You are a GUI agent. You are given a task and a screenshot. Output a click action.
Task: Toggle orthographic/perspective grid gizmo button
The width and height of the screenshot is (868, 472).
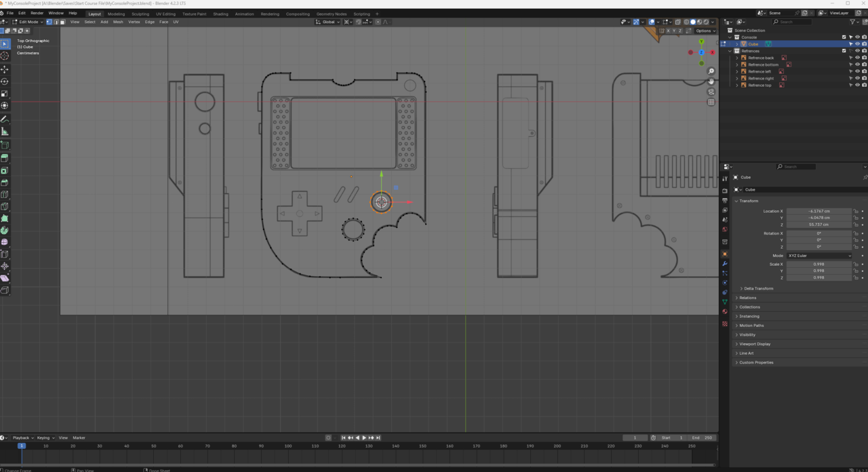(x=711, y=102)
